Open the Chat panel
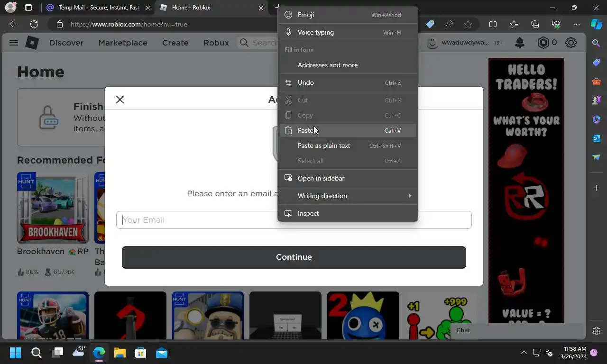607x364 pixels. click(x=517, y=330)
